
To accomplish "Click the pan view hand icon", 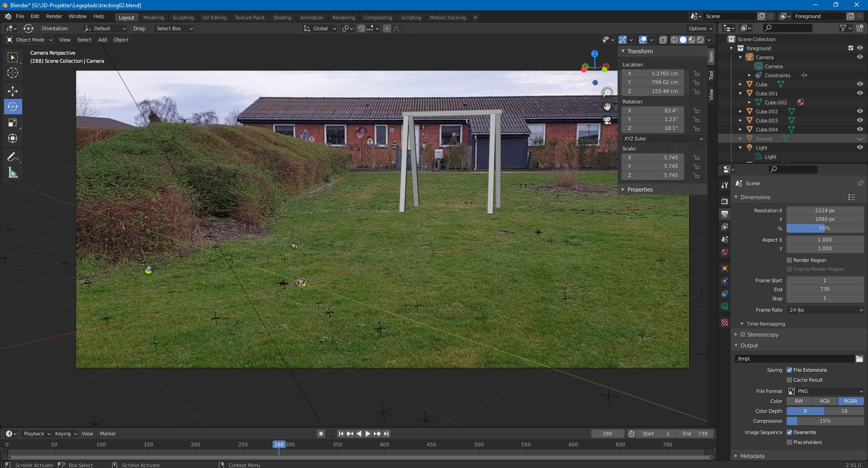I will (x=607, y=107).
